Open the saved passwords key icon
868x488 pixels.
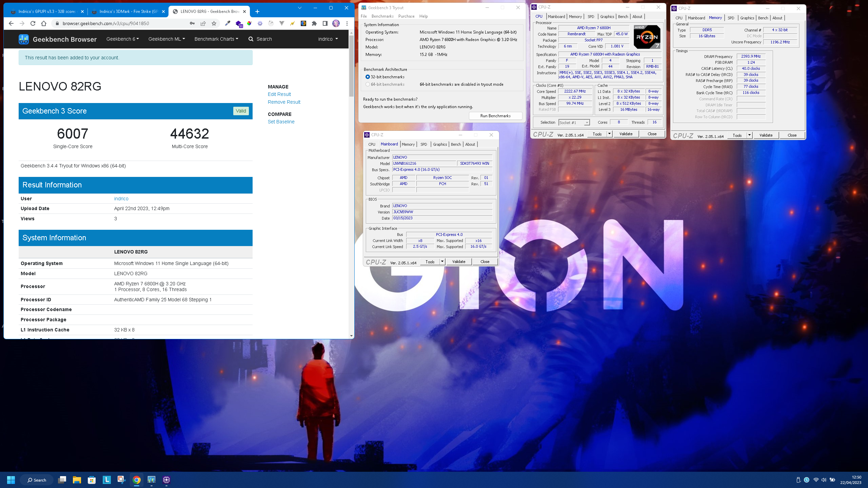click(192, 23)
